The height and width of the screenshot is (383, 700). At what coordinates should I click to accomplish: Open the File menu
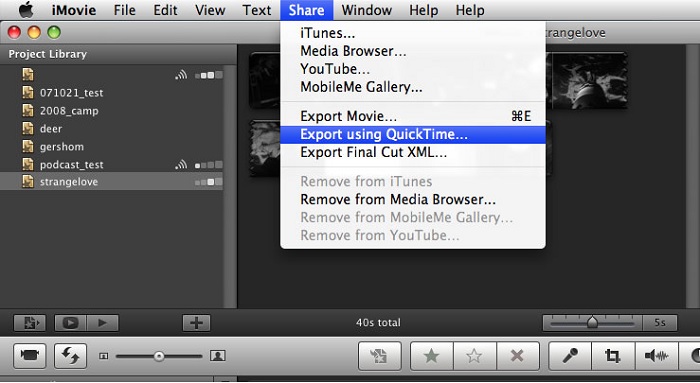click(124, 10)
